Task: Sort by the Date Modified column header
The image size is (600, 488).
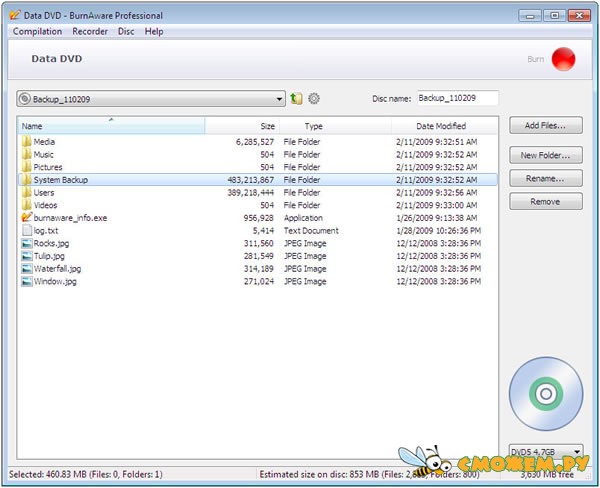Action: 445,126
